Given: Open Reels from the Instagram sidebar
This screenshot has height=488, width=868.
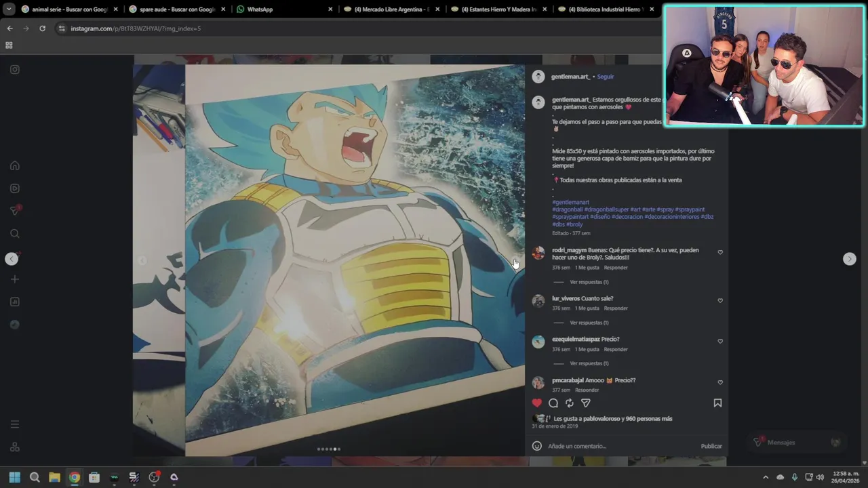Looking at the screenshot, I should click(x=14, y=188).
